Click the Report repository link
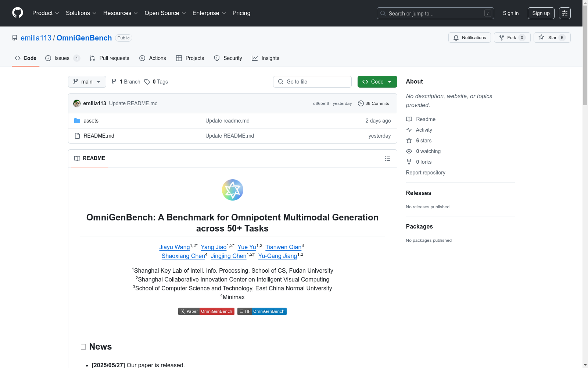The height and width of the screenshot is (368, 588). (426, 173)
